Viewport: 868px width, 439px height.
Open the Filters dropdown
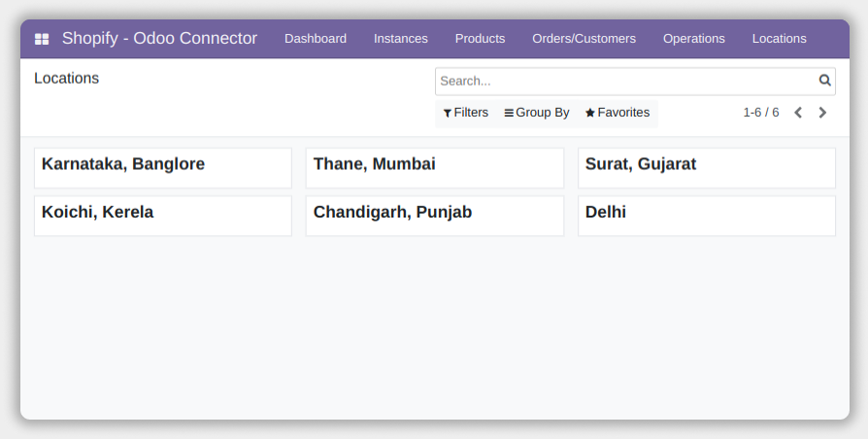click(465, 113)
